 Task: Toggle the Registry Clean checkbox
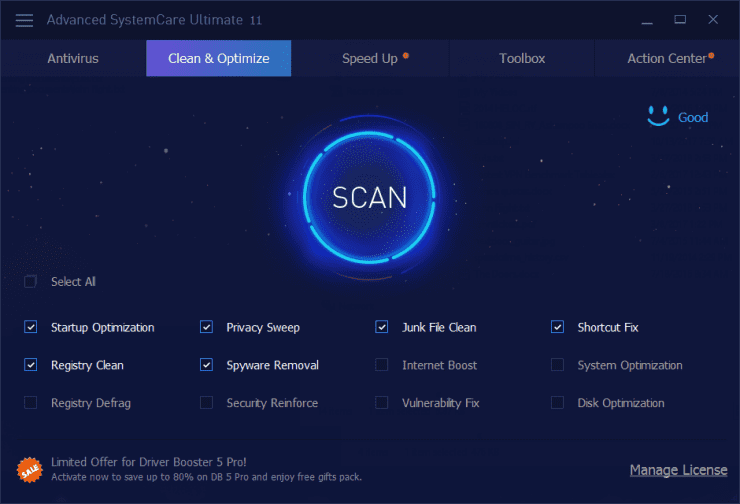coord(31,365)
